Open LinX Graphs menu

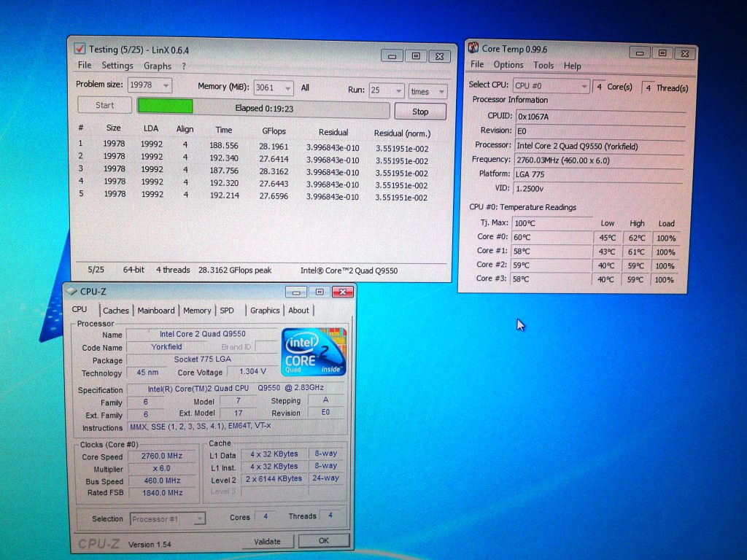158,66
